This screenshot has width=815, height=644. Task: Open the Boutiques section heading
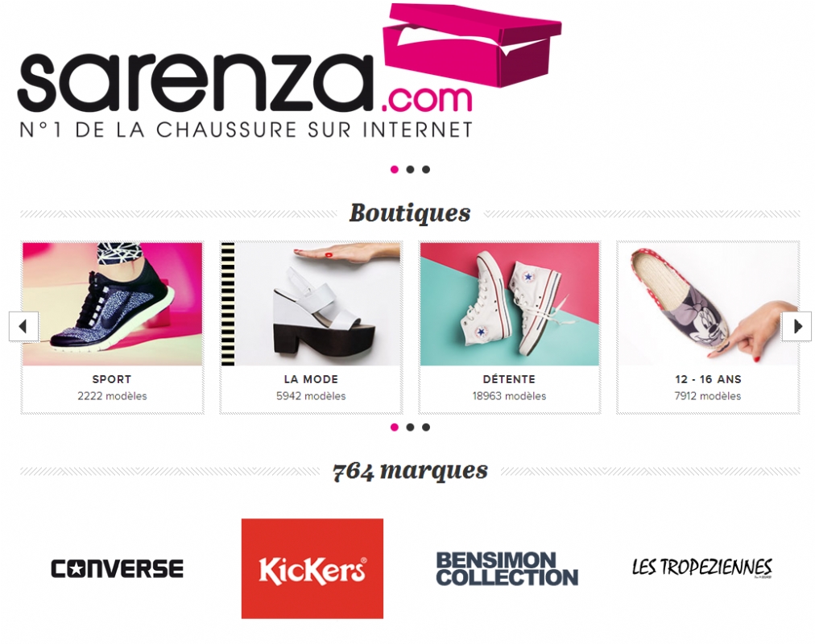click(x=410, y=213)
